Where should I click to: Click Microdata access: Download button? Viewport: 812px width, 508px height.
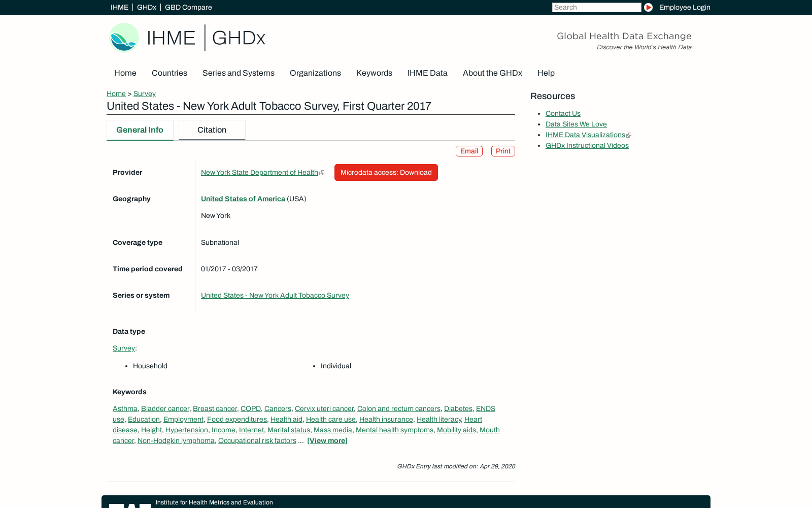(386, 172)
